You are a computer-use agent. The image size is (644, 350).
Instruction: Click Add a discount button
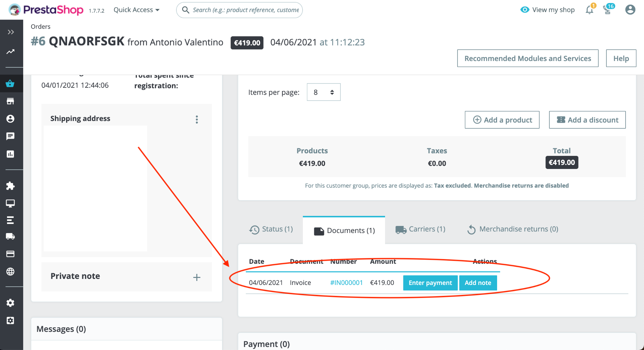(x=587, y=120)
